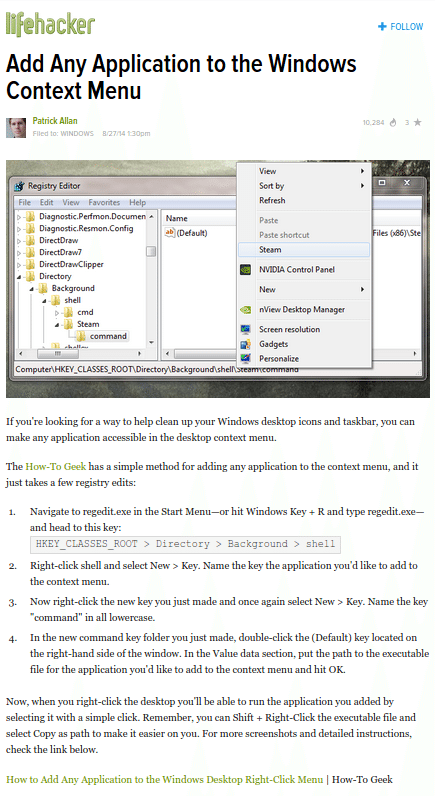Click tree pane horizontal scroll right arrow
The height and width of the screenshot is (796, 435).
click(x=140, y=353)
